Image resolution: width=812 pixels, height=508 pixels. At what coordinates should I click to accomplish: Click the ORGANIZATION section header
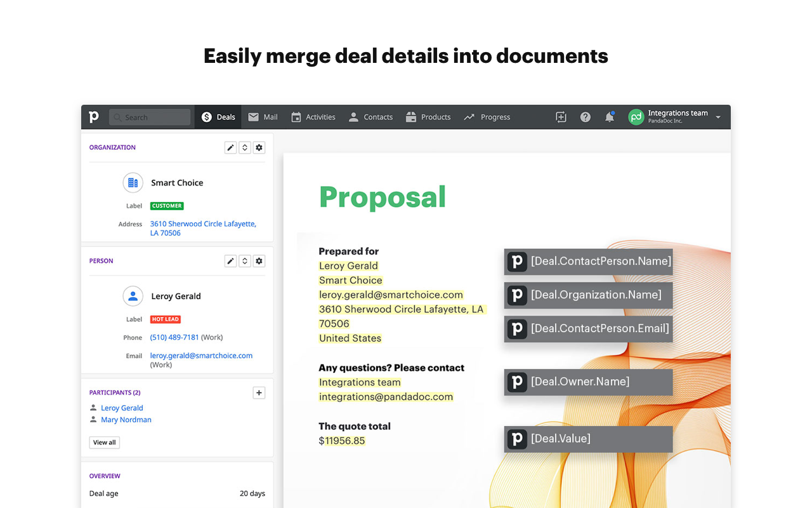pyautogui.click(x=112, y=147)
